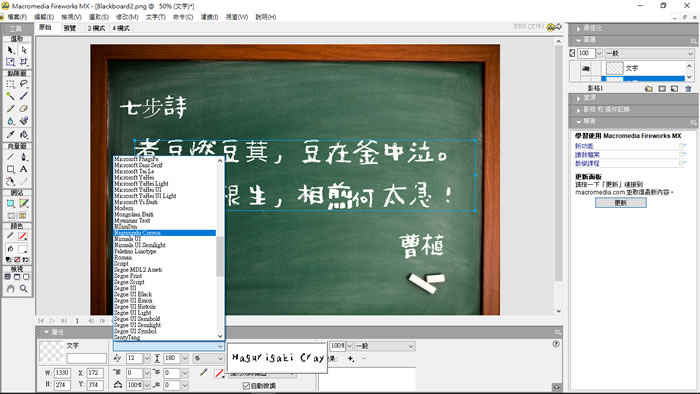Screen dimensions: 700x394
Task: Select the Rectangle Hotspot tool
Action: coord(10,203)
